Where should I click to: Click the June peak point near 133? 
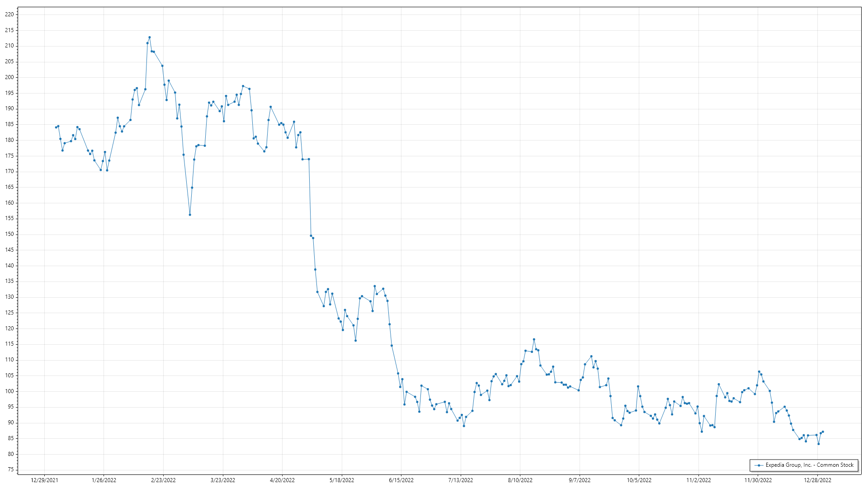(x=374, y=286)
